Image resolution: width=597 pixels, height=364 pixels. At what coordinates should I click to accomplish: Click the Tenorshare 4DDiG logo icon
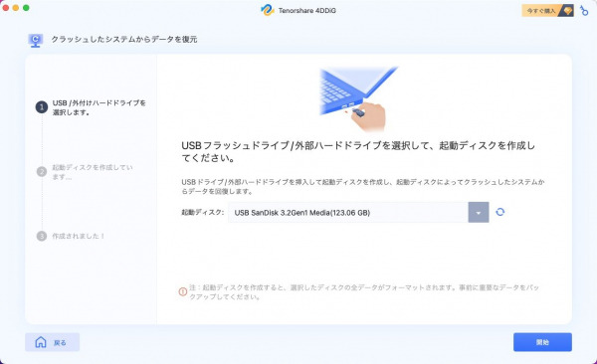tap(268, 10)
